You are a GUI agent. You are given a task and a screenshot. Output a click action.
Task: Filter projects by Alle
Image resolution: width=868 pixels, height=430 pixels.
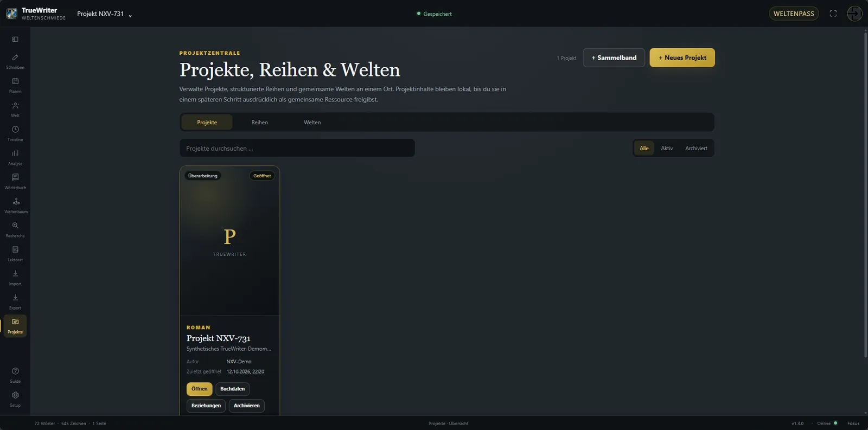click(x=644, y=148)
